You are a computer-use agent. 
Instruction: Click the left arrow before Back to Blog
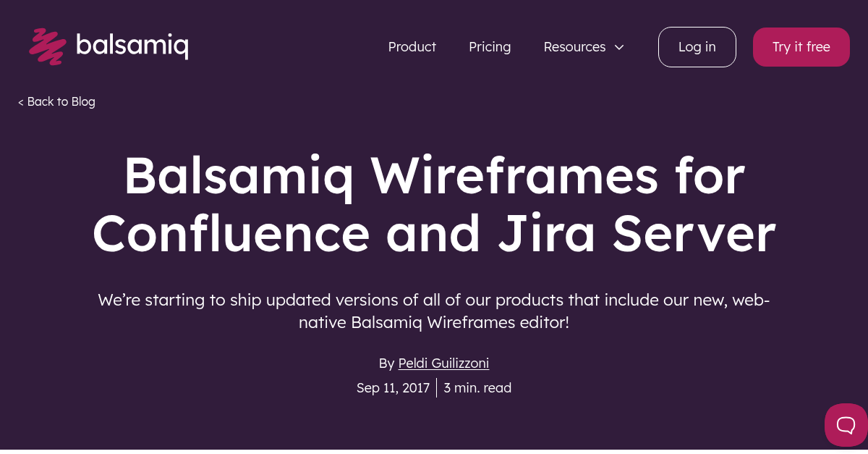[x=21, y=102]
